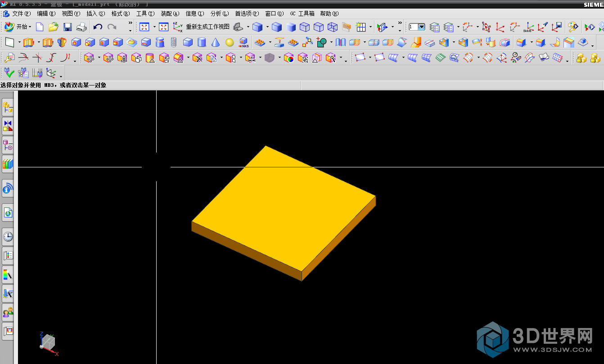Create a new file with New icon

40,27
